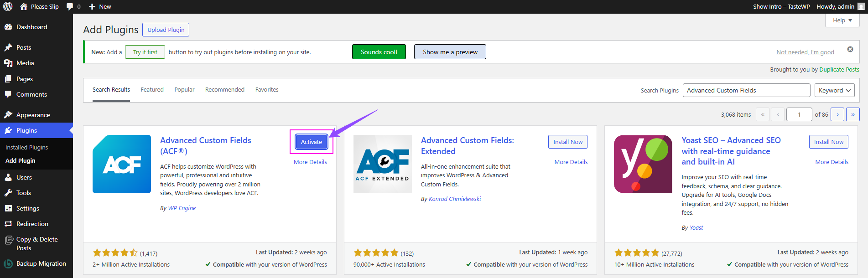This screenshot has height=278, width=868.
Task: Open the Duplicate Posts link
Action: pyautogui.click(x=839, y=70)
